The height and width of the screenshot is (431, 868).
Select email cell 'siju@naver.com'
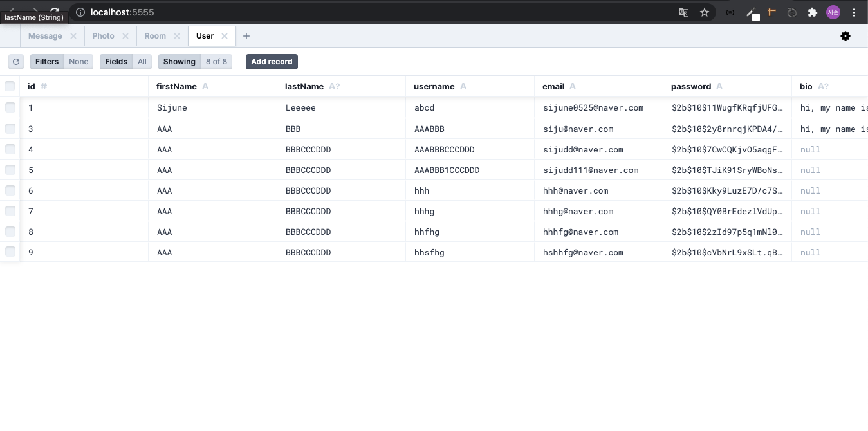pyautogui.click(x=599, y=129)
